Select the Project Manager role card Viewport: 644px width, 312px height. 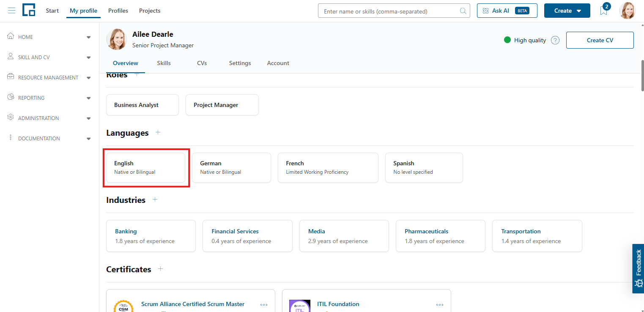[222, 105]
